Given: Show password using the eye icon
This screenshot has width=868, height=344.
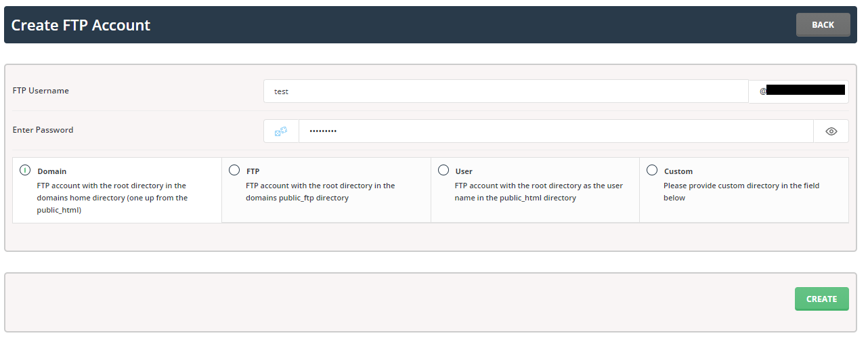Looking at the screenshot, I should (831, 131).
